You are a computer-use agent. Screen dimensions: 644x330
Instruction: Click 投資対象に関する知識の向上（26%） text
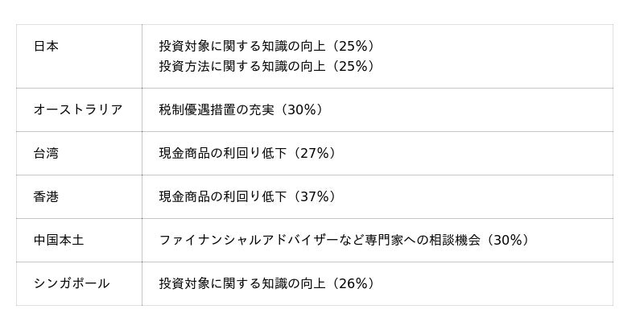(x=267, y=283)
